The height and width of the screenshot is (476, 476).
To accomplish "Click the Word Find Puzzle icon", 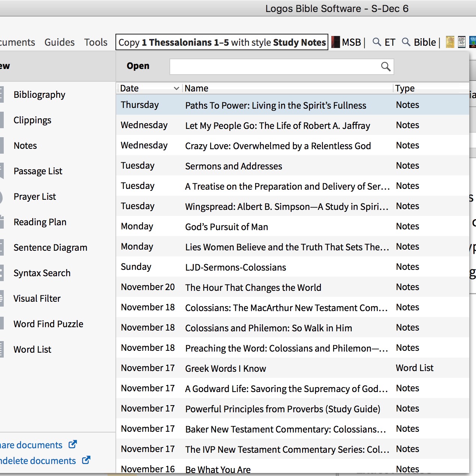I will pyautogui.click(x=1, y=324).
